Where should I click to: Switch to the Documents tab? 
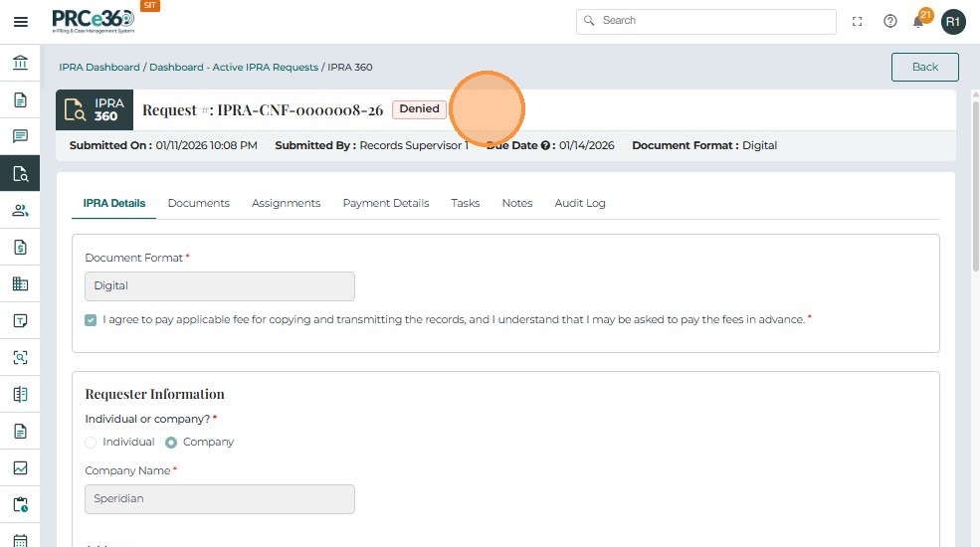pyautogui.click(x=199, y=203)
